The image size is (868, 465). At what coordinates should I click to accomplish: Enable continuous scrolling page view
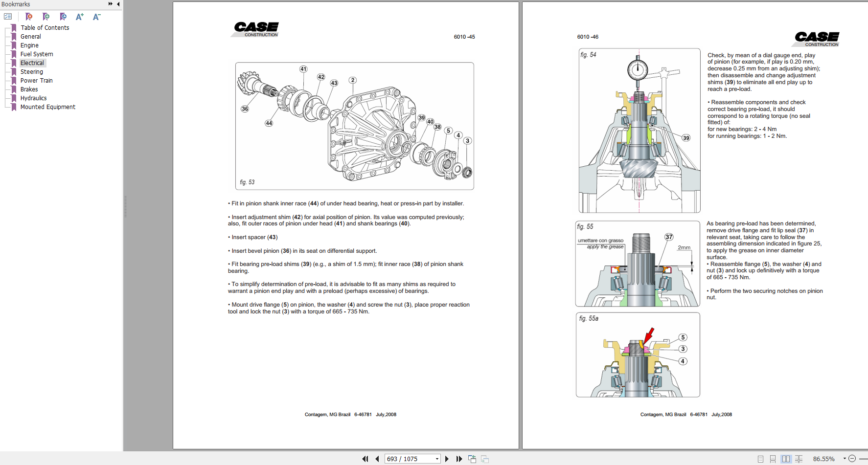click(773, 459)
